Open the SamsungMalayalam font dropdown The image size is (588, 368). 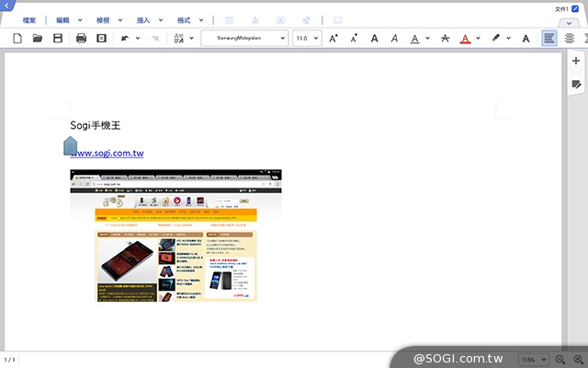coord(243,39)
